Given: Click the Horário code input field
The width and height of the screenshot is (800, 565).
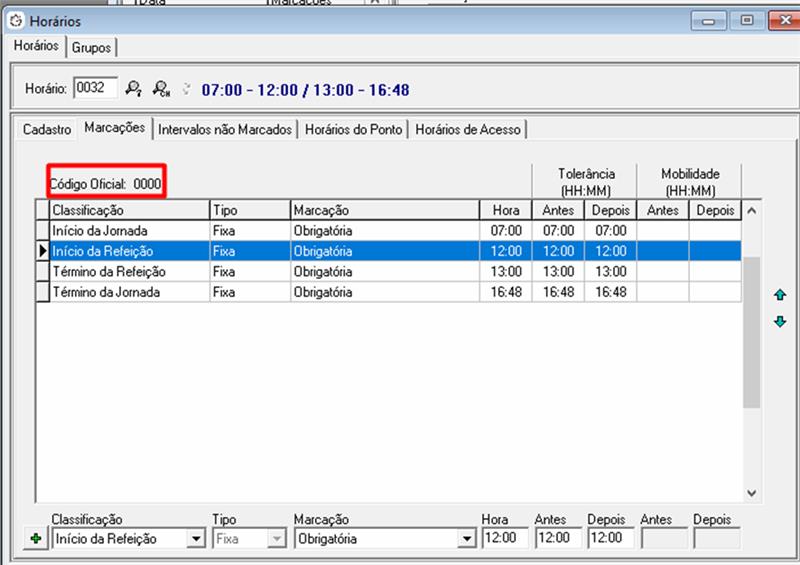Looking at the screenshot, I should [96, 90].
